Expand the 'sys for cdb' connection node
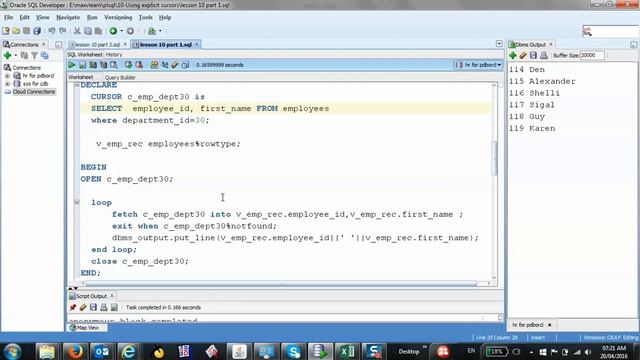 tap(7, 84)
